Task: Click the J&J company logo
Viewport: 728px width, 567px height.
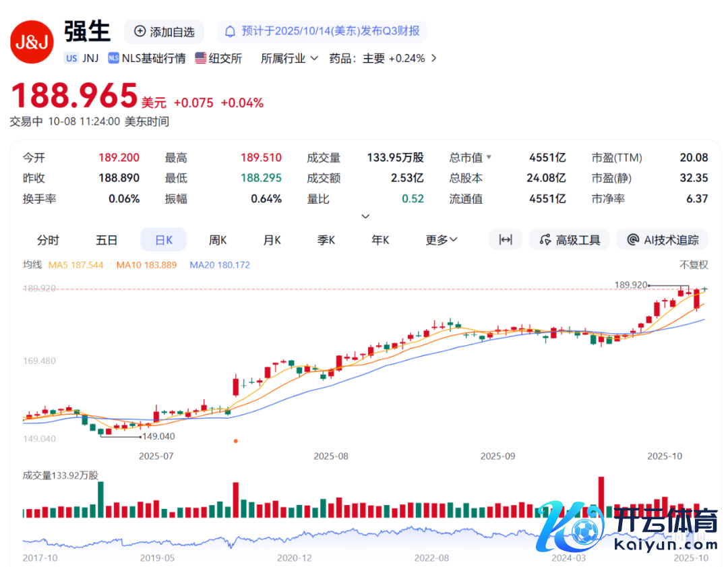Action: click(32, 42)
